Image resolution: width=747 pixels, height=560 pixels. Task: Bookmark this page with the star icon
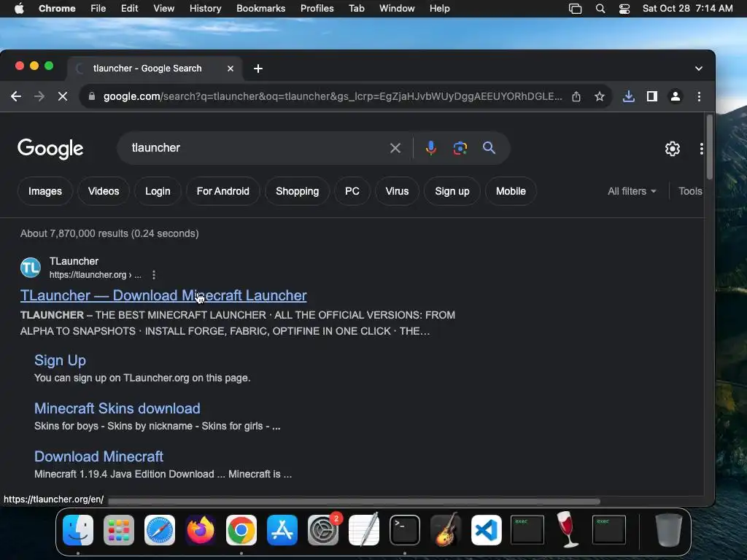(600, 97)
